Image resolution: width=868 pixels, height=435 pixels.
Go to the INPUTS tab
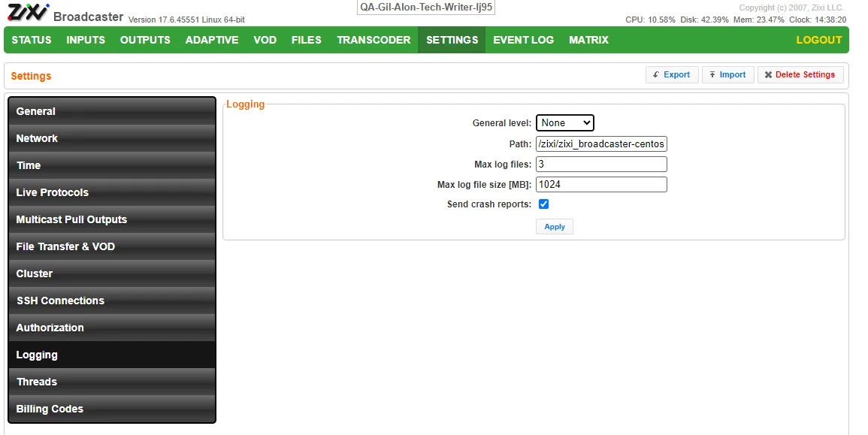[x=86, y=40]
